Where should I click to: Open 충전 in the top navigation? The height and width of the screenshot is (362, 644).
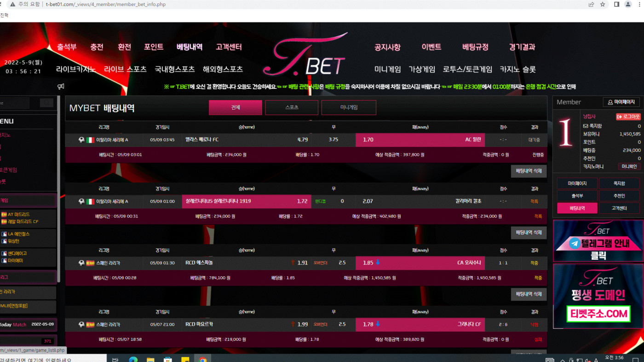point(97,47)
